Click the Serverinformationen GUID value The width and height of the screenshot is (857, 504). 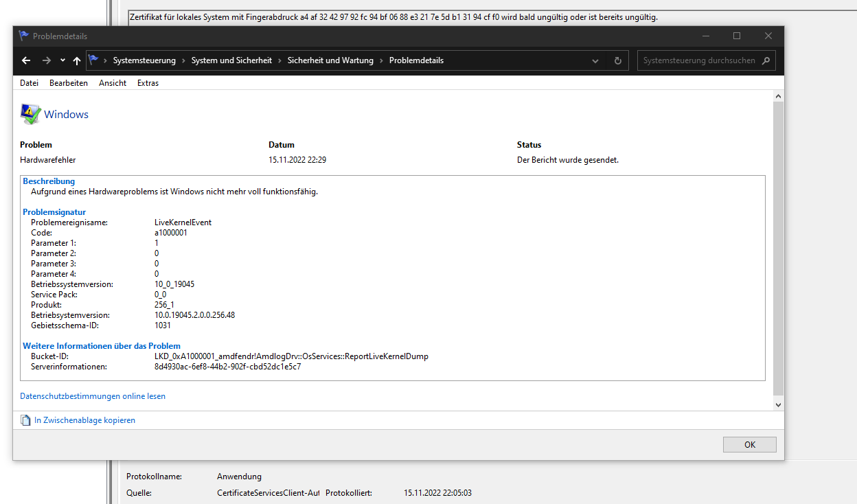tap(228, 367)
